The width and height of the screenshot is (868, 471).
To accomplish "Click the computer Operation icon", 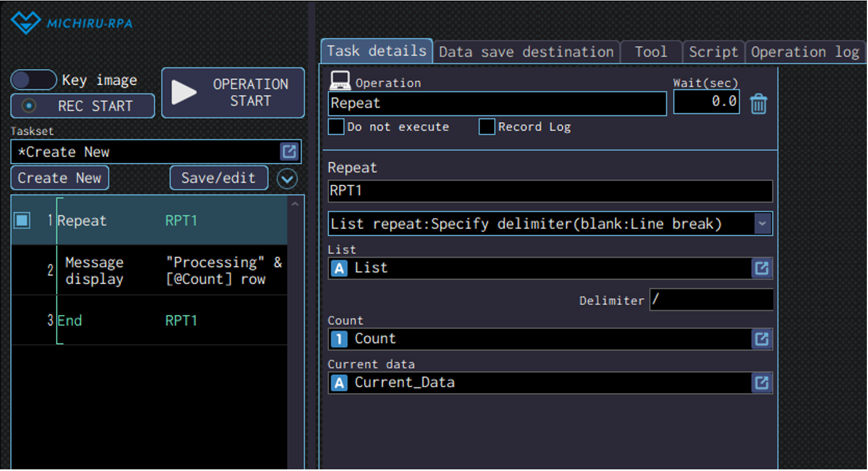I will [340, 81].
